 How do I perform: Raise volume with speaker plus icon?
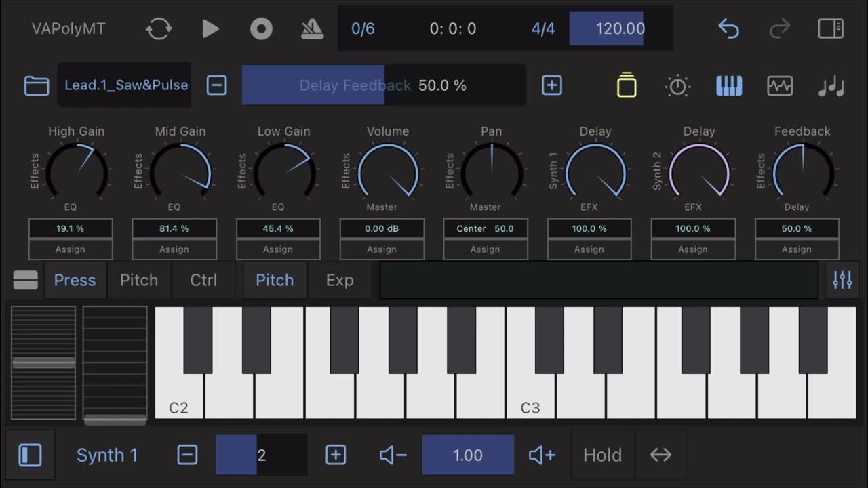coord(542,455)
